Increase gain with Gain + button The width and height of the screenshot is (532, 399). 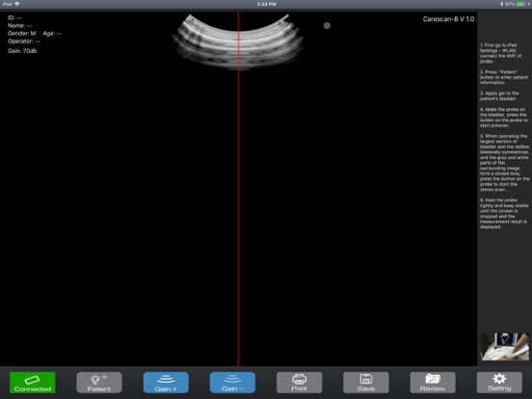coord(166,383)
